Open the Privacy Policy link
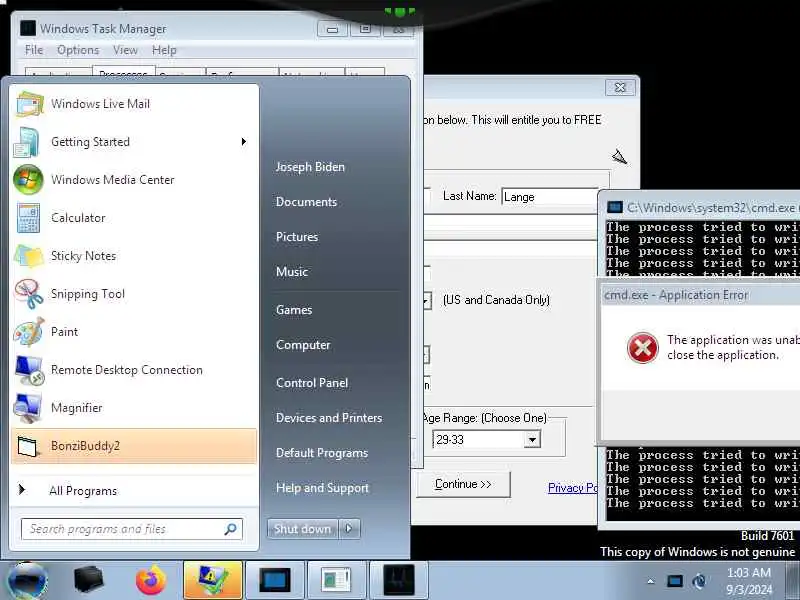 pyautogui.click(x=572, y=488)
